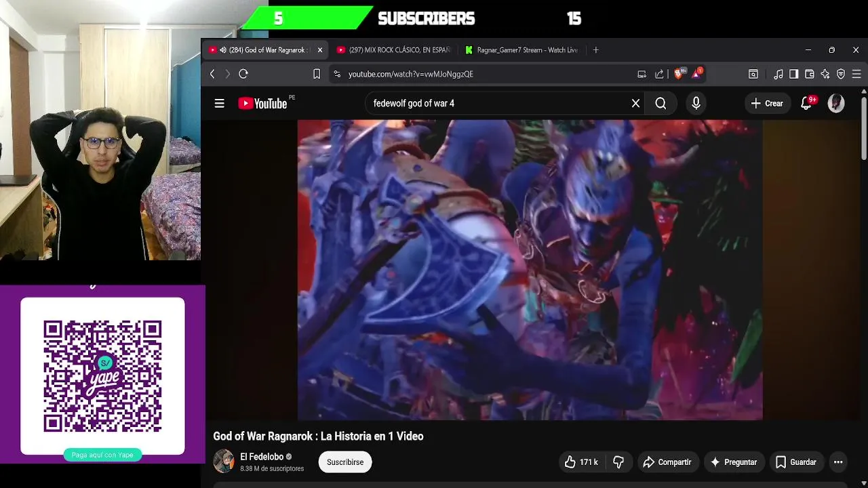Click the 8.38 M de suscriptores text

click(272, 468)
